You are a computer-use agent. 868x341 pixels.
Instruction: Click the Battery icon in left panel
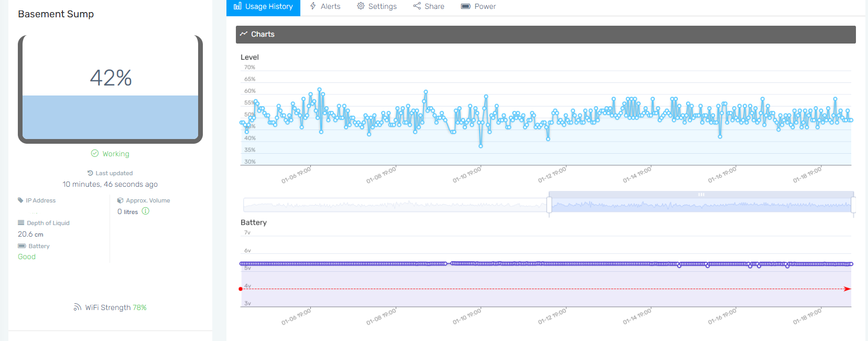coord(22,246)
